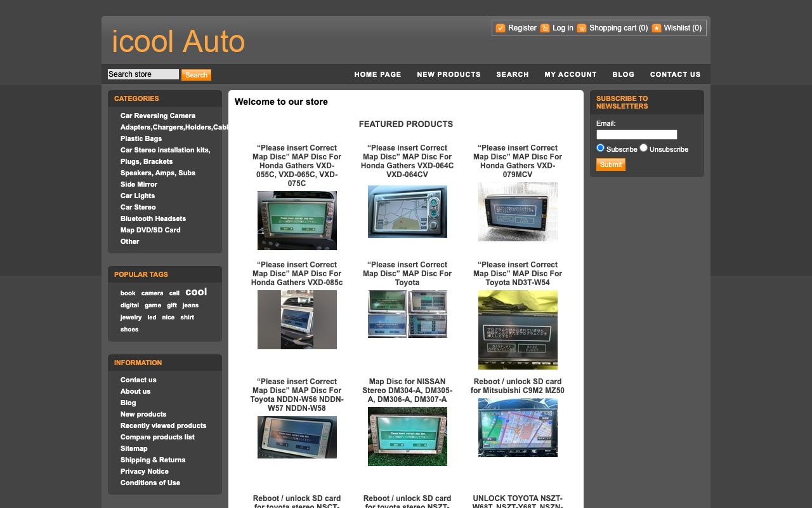Click the Register link
Screen dimensions: 812x508
(x=522, y=28)
